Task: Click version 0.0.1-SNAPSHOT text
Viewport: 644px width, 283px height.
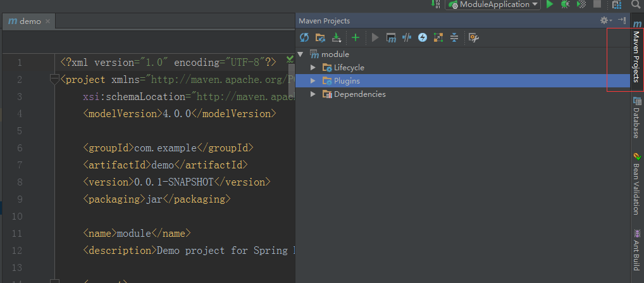Action: pyautogui.click(x=176, y=182)
